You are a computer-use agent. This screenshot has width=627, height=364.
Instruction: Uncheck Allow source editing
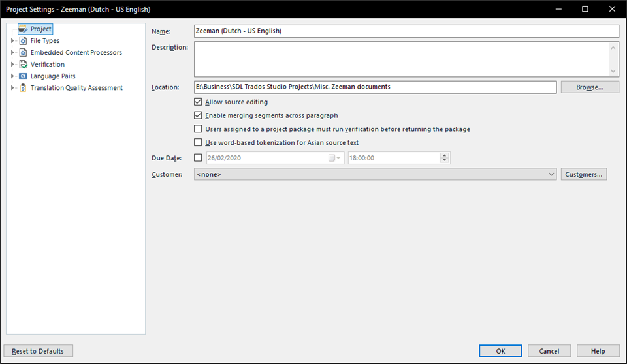coord(198,102)
